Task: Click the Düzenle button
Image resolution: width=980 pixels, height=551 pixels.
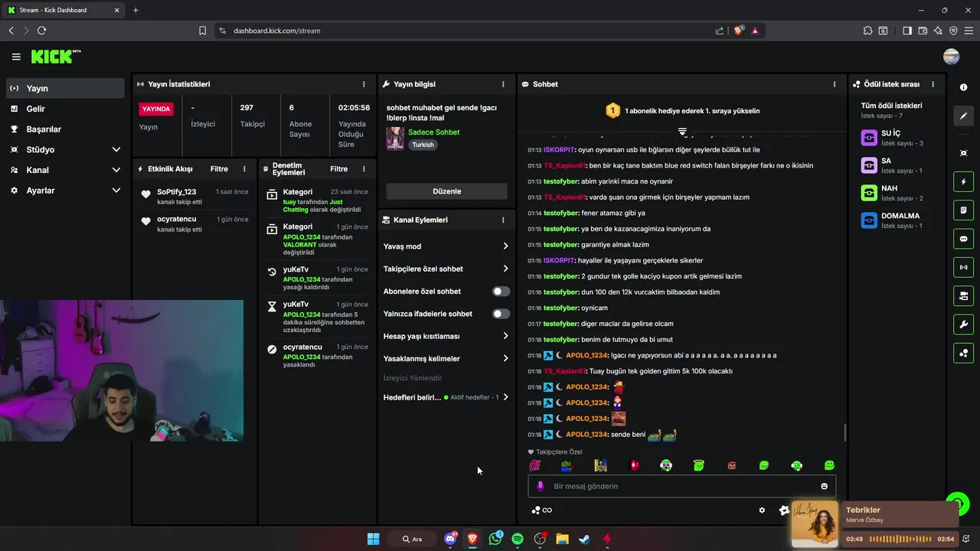Action: (446, 191)
